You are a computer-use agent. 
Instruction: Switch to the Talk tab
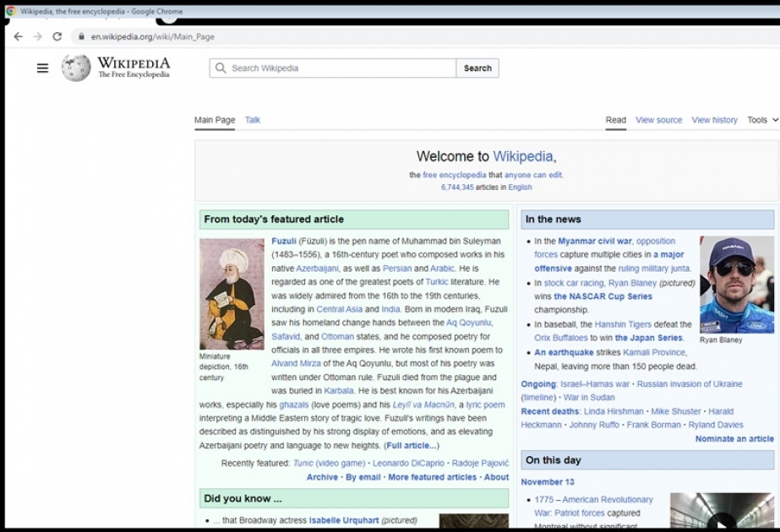253,120
